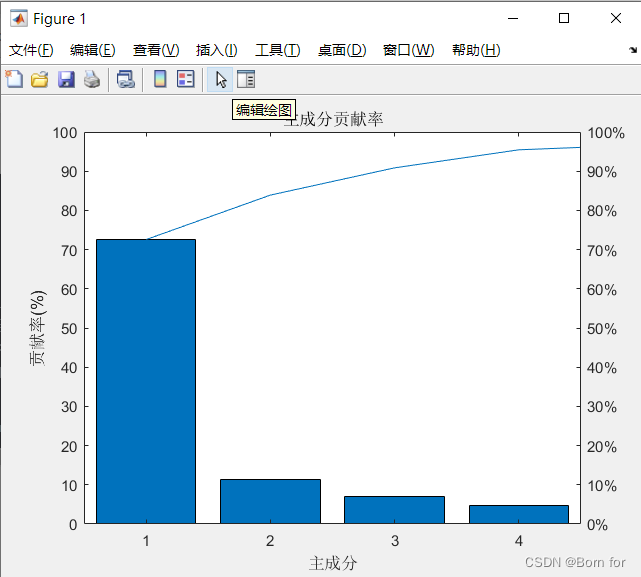Open the 编辑(E) menu
The height and width of the screenshot is (577, 641).
click(x=93, y=50)
